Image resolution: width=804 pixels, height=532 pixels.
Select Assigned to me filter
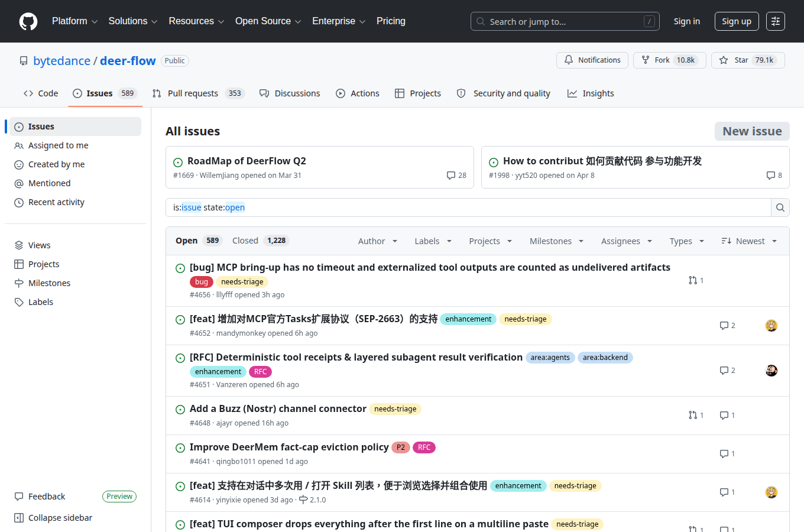click(75, 145)
